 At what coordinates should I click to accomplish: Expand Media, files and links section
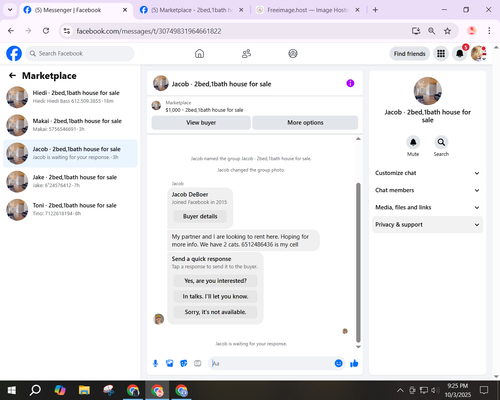tap(427, 207)
